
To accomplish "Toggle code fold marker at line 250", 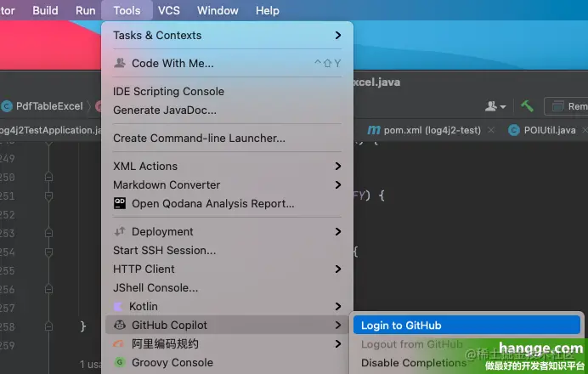I will 48,177.
